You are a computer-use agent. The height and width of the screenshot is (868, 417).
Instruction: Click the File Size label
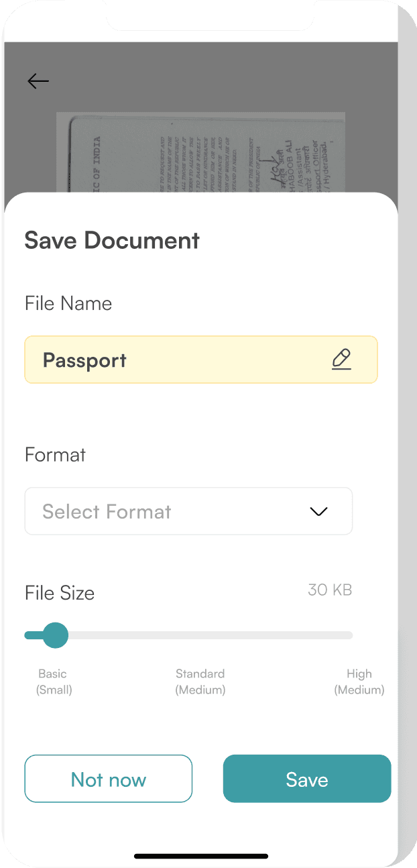pos(60,593)
